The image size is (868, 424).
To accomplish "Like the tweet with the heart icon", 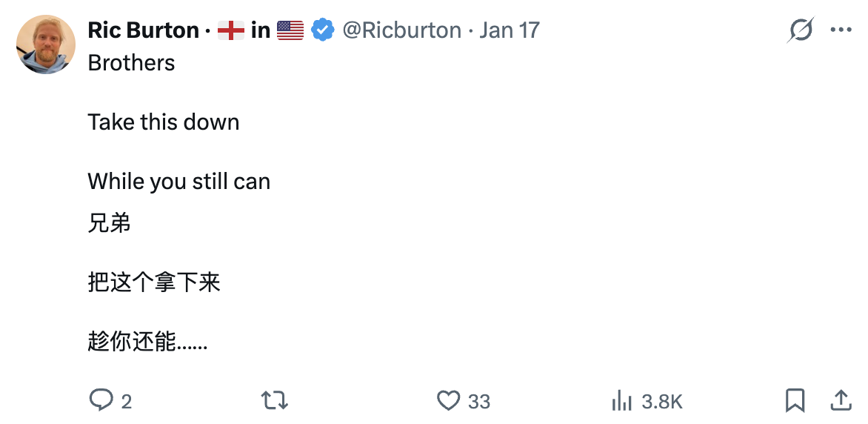I will click(x=448, y=401).
